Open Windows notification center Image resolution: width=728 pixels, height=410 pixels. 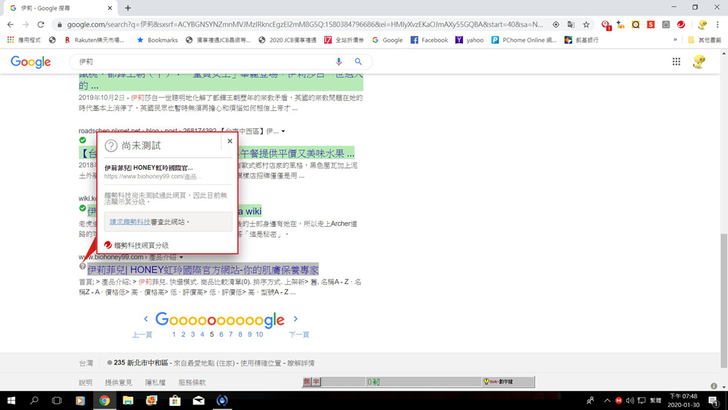point(714,401)
